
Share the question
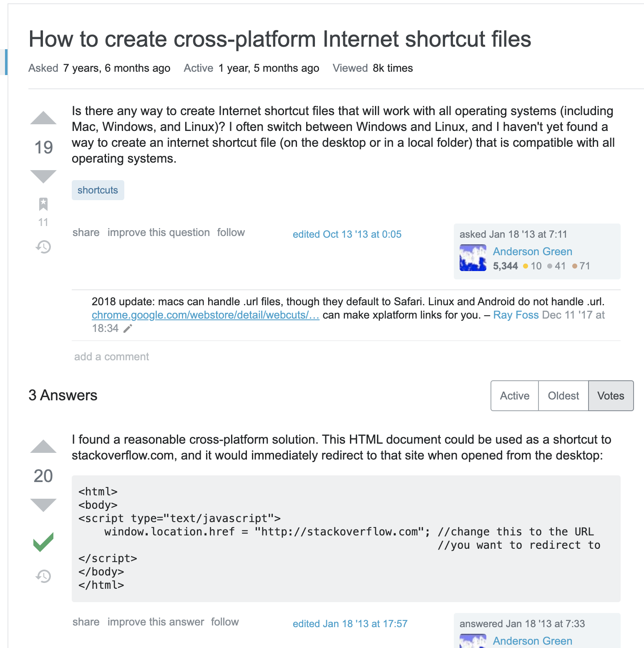coord(86,232)
